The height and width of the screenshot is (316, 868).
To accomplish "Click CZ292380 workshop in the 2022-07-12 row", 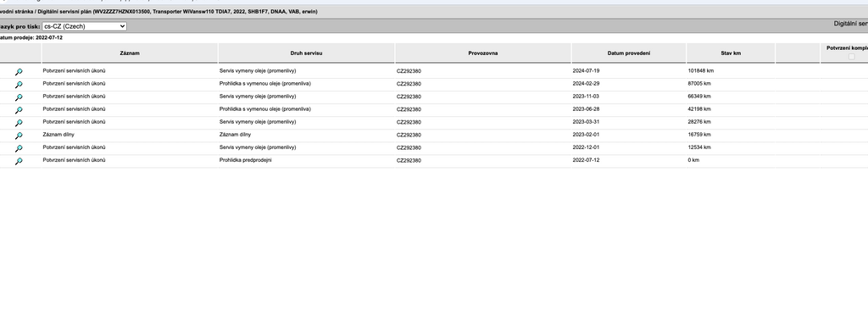I will [x=409, y=160].
